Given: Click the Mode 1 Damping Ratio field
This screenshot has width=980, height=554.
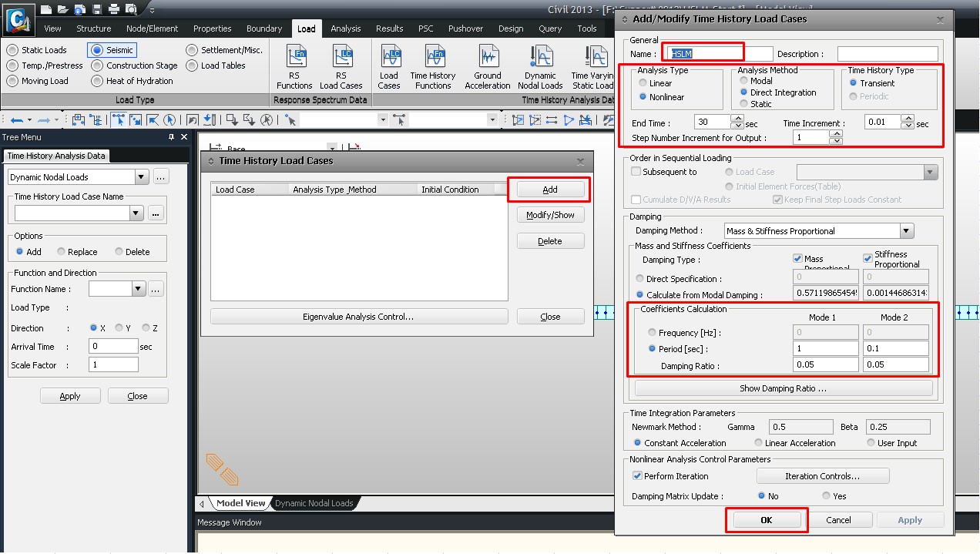Looking at the screenshot, I should coord(825,365).
